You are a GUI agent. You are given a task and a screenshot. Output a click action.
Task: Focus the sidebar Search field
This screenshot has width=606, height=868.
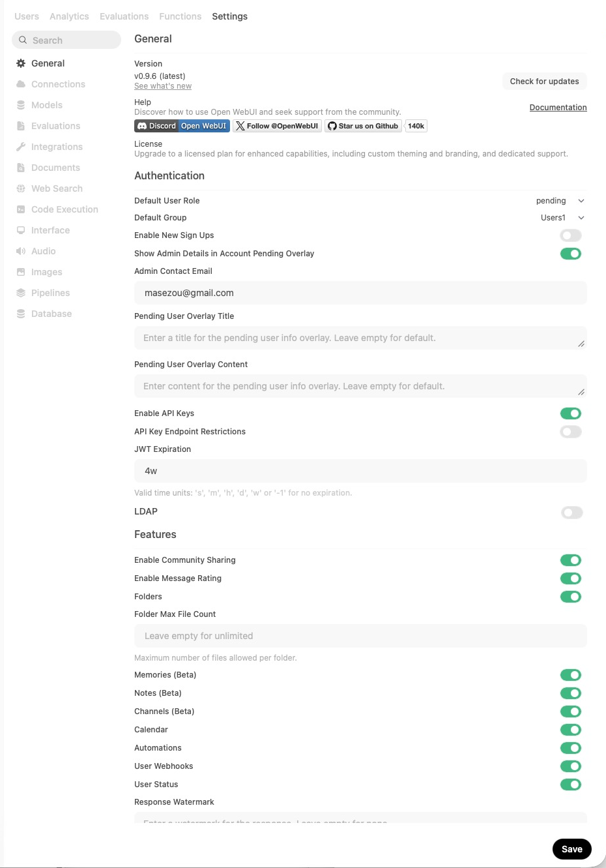(x=66, y=40)
